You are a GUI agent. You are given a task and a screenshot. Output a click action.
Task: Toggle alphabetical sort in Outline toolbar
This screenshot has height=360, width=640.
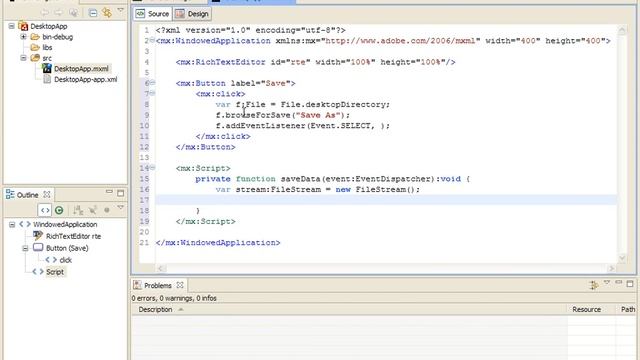click(x=78, y=210)
